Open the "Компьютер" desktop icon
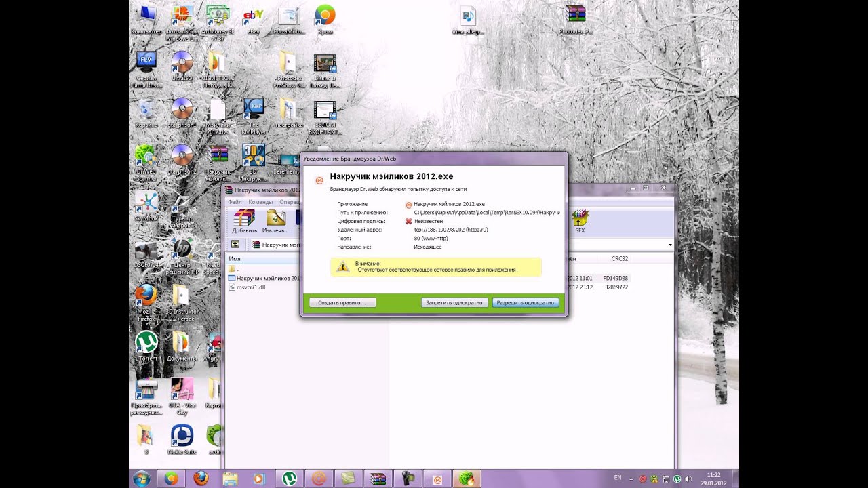This screenshot has width=868, height=488. click(146, 20)
